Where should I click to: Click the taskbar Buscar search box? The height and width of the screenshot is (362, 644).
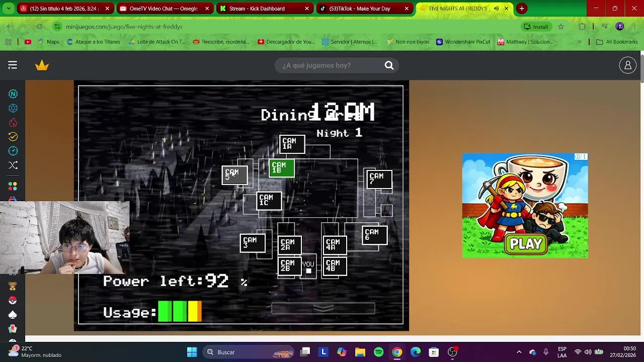pos(249,352)
